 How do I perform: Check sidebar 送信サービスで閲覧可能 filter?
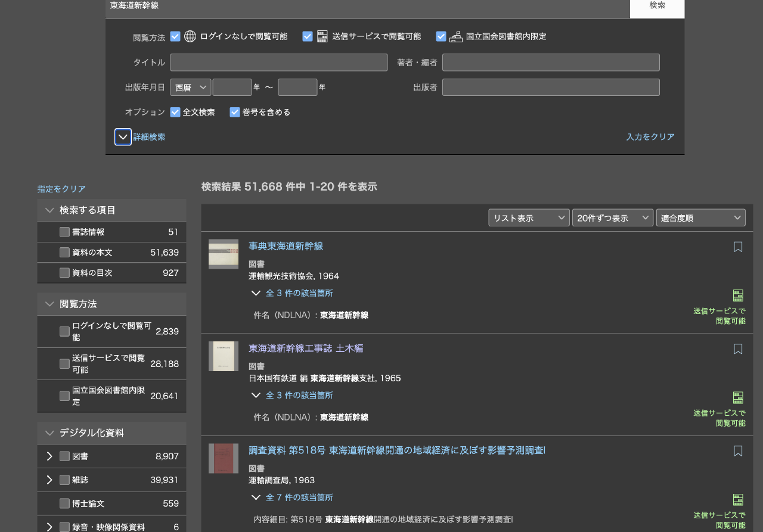click(x=64, y=363)
